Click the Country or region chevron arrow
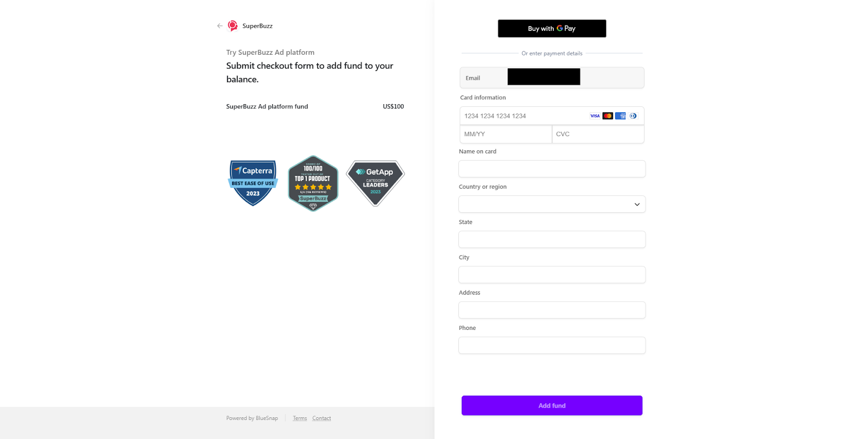The width and height of the screenshot is (868, 439). tap(637, 205)
